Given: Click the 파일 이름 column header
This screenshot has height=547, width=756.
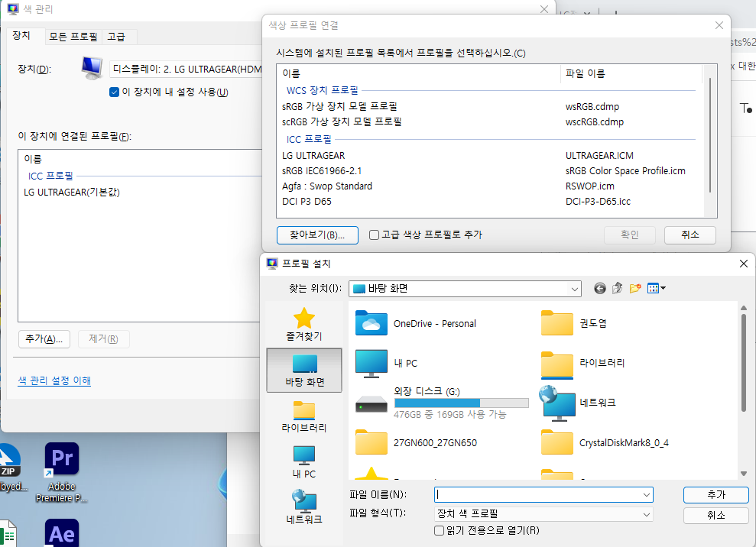Looking at the screenshot, I should click(631, 74).
